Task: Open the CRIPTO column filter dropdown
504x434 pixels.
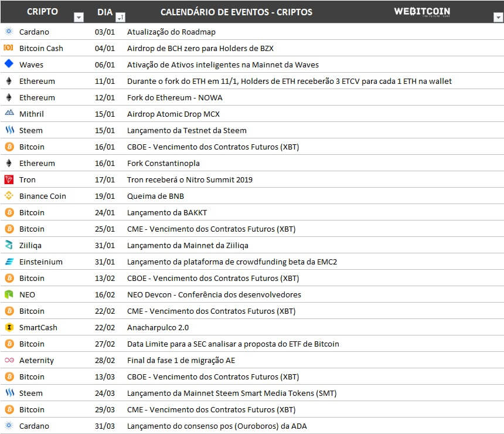Action: (79, 18)
